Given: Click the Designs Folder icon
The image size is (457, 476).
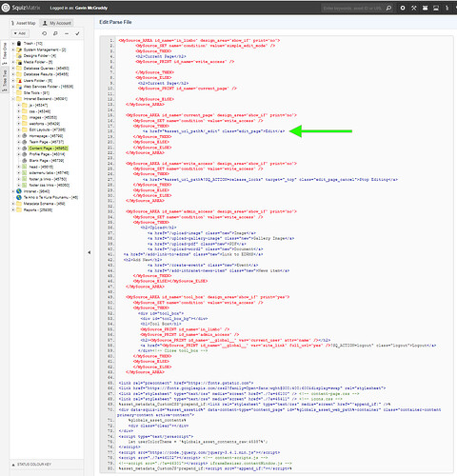Looking at the screenshot, I should pos(19,55).
